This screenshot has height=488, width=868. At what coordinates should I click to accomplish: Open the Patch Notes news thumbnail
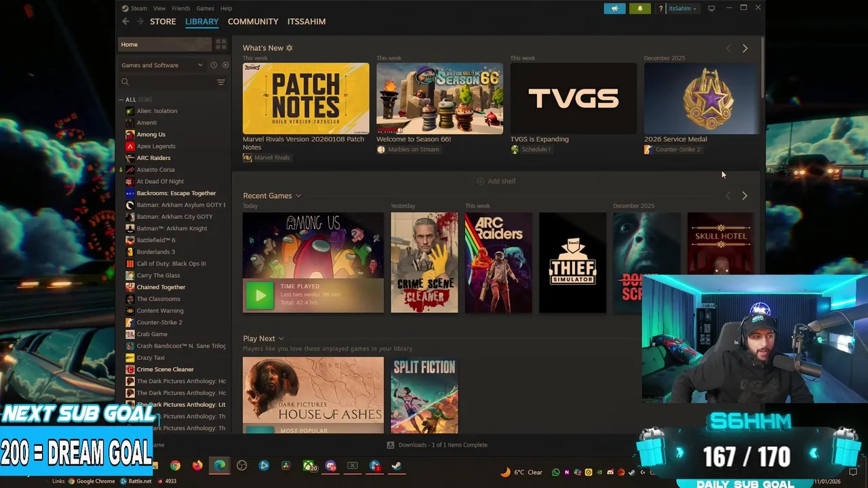coord(306,99)
